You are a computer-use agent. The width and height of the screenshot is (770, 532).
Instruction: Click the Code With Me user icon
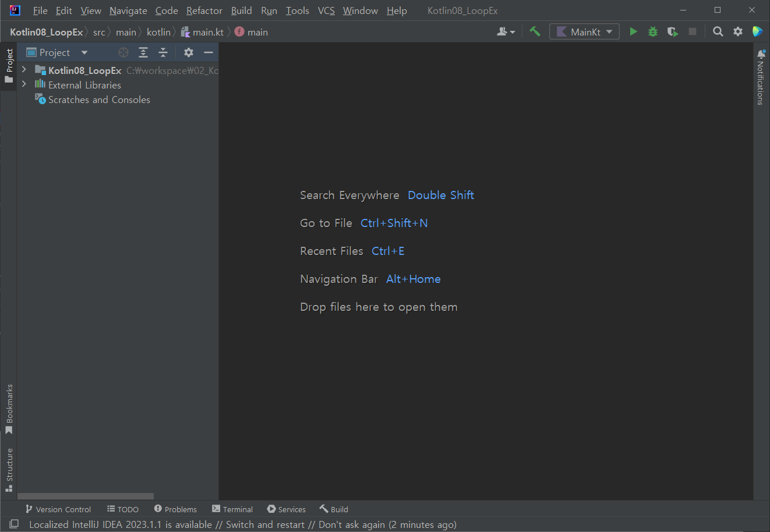point(506,31)
